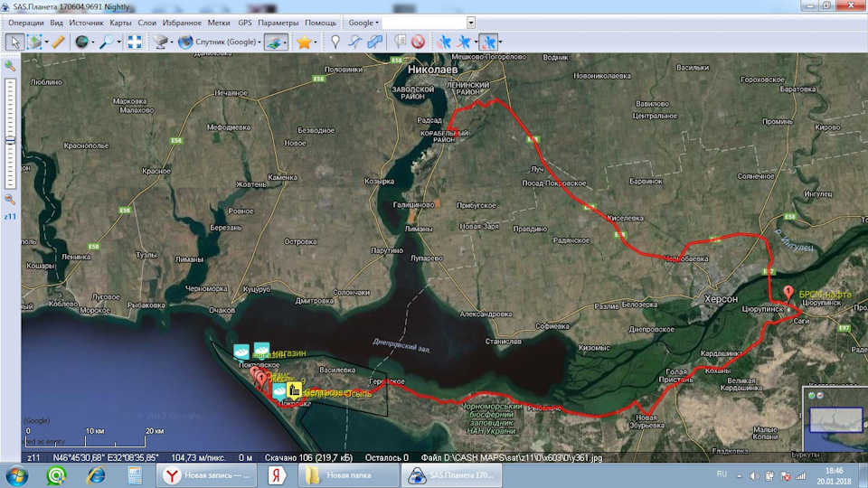Add a new path line tool
Image resolution: width=868 pixels, height=488 pixels.
coord(354,42)
